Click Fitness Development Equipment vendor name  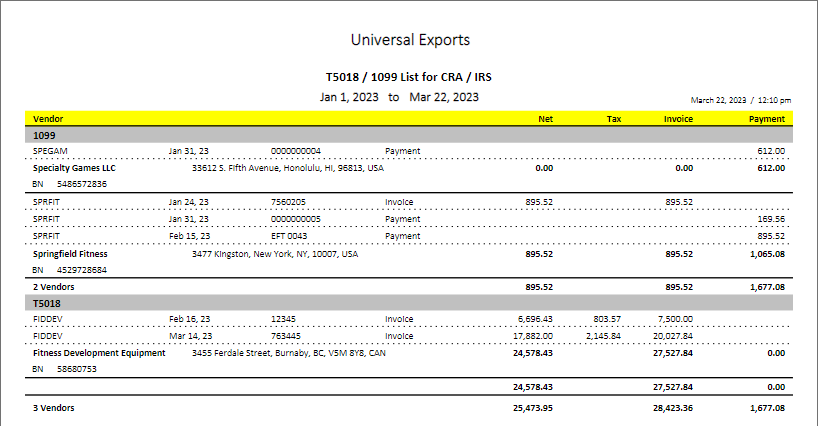click(x=98, y=353)
